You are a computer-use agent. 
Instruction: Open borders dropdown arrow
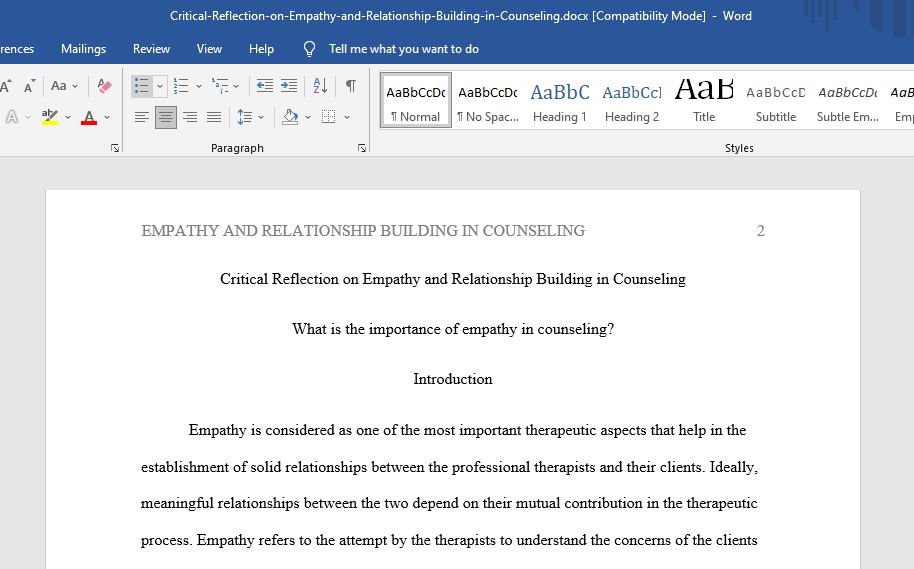coord(347,117)
